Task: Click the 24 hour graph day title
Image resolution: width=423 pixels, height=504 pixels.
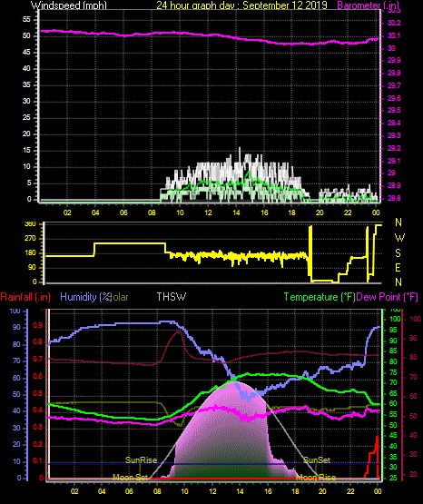Action: (241, 5)
